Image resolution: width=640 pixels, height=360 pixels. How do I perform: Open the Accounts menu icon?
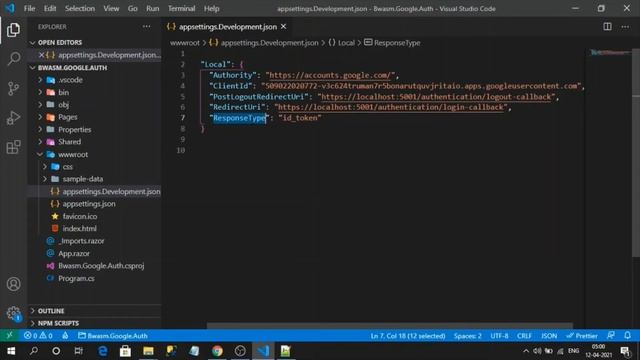click(x=13, y=284)
